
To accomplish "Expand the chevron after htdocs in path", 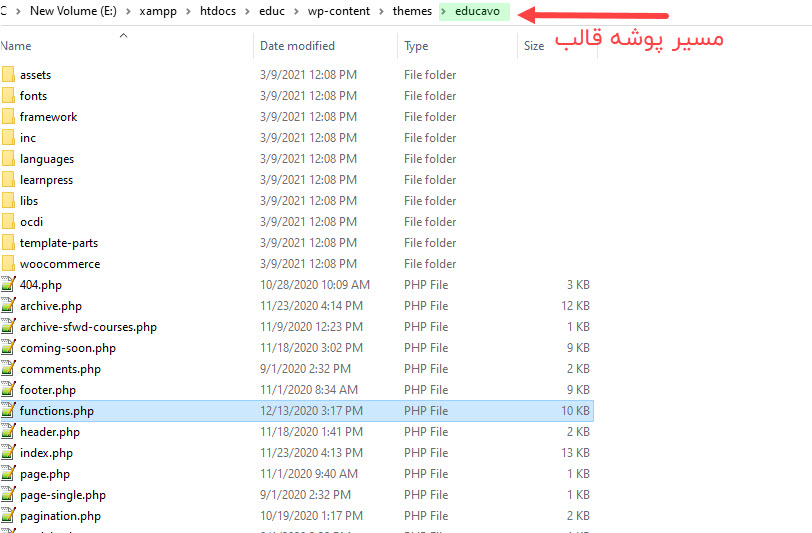I will [x=248, y=11].
